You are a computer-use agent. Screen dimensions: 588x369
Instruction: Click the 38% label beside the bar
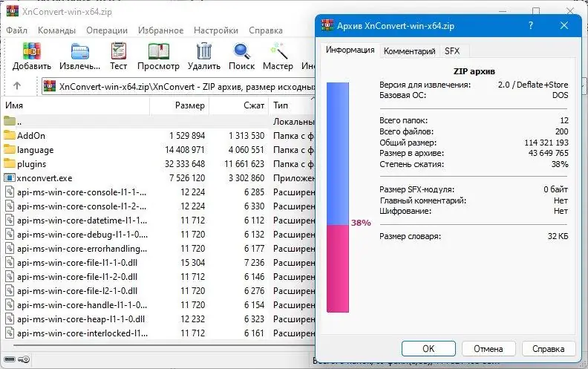click(361, 223)
